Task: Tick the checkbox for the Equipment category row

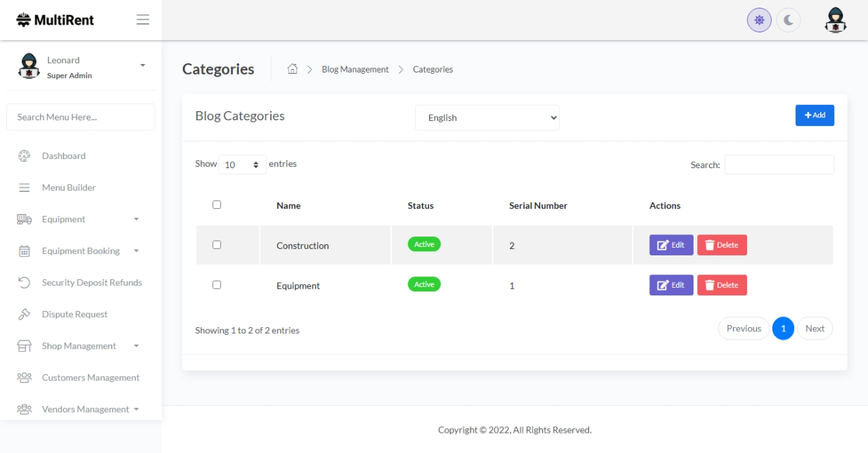Action: tap(217, 285)
